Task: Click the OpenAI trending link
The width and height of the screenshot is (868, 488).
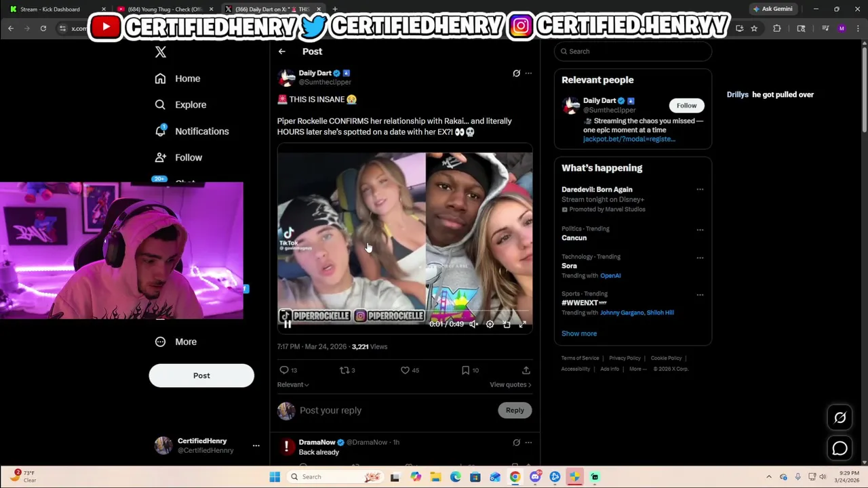Action: [x=610, y=276]
